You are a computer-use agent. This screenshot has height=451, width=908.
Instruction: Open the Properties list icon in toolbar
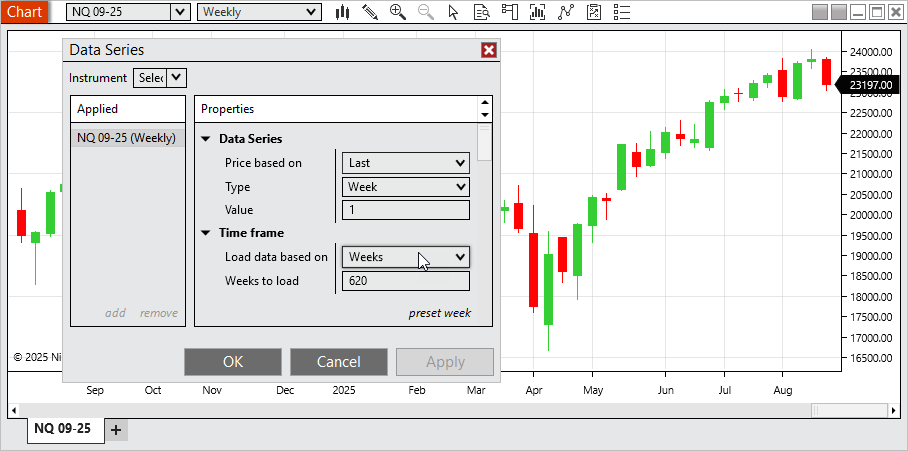622,12
